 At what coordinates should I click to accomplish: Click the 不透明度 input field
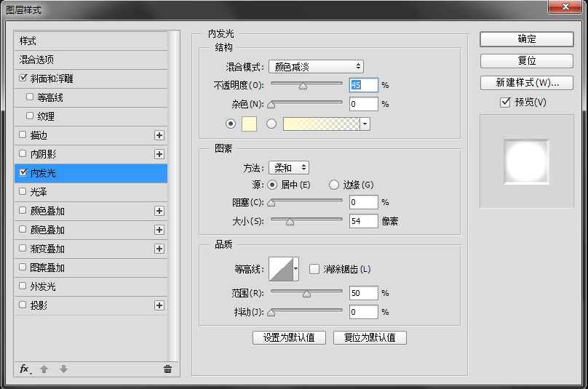363,85
